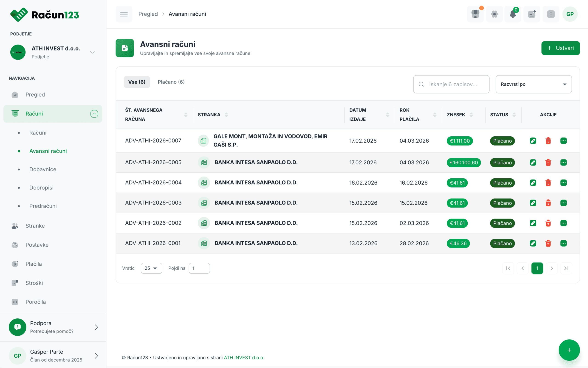
Task: Click the floating green plus button
Action: [x=569, y=350]
